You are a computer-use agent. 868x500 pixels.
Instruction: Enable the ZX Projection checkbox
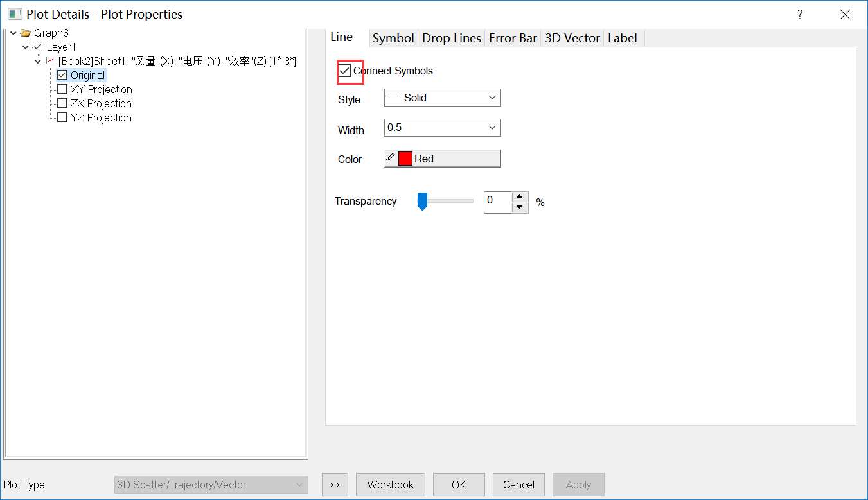[x=62, y=103]
